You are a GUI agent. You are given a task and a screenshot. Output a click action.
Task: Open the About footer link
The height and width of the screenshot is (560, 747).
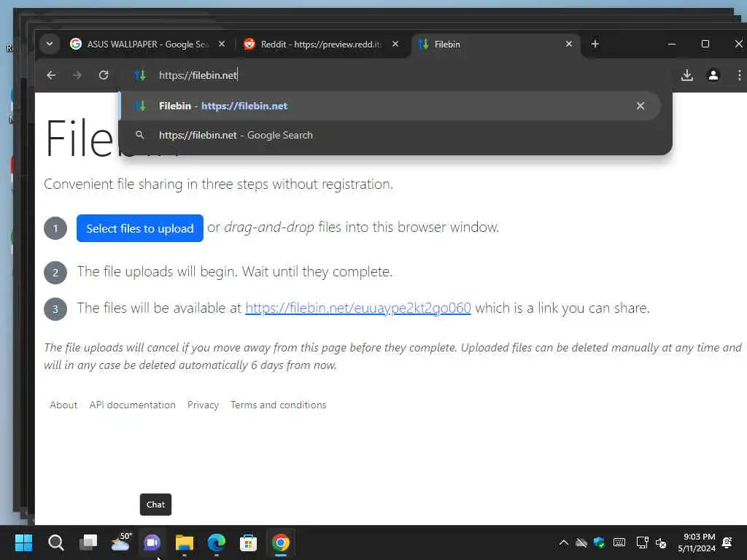(x=63, y=405)
